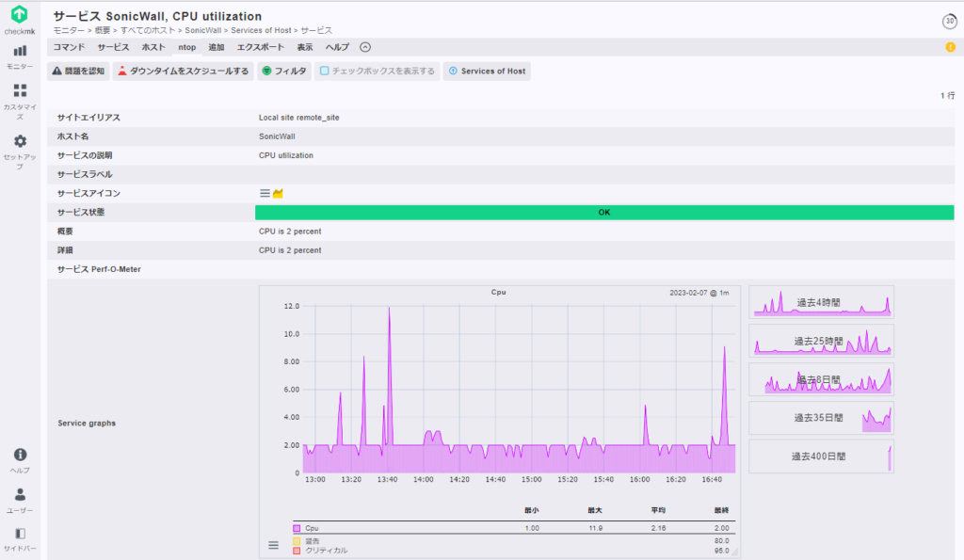The width and height of the screenshot is (964, 560).
Task: Go to SonicWall in the breadcrumb
Action: 203,30
